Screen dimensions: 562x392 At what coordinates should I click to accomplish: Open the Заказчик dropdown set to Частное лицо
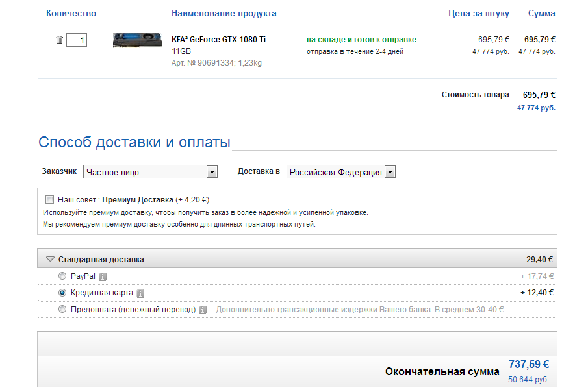point(151,172)
